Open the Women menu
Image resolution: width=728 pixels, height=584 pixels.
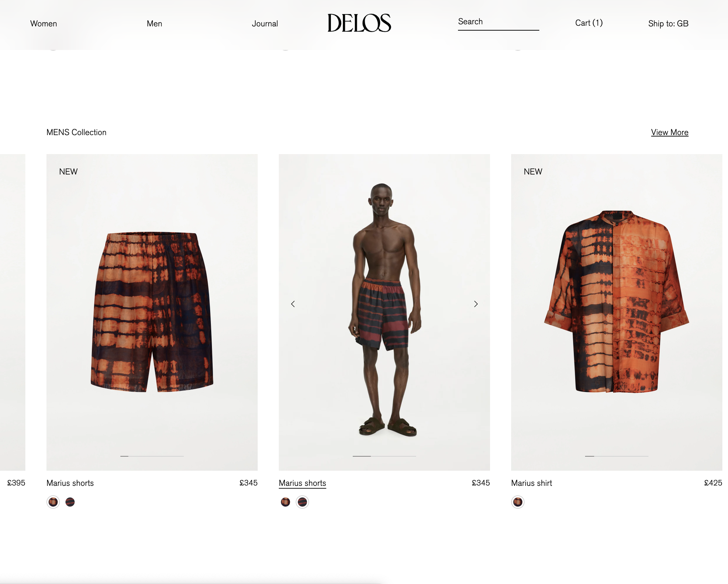click(44, 24)
